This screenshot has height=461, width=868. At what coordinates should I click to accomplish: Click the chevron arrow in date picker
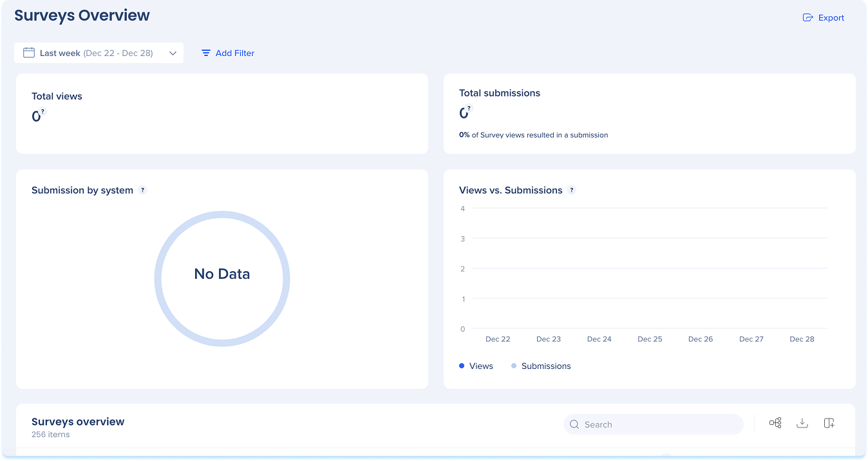click(173, 53)
